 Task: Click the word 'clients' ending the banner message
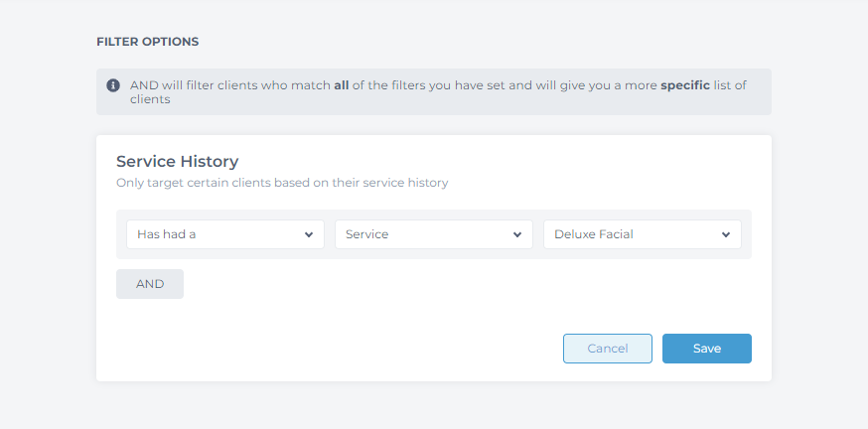(150, 99)
